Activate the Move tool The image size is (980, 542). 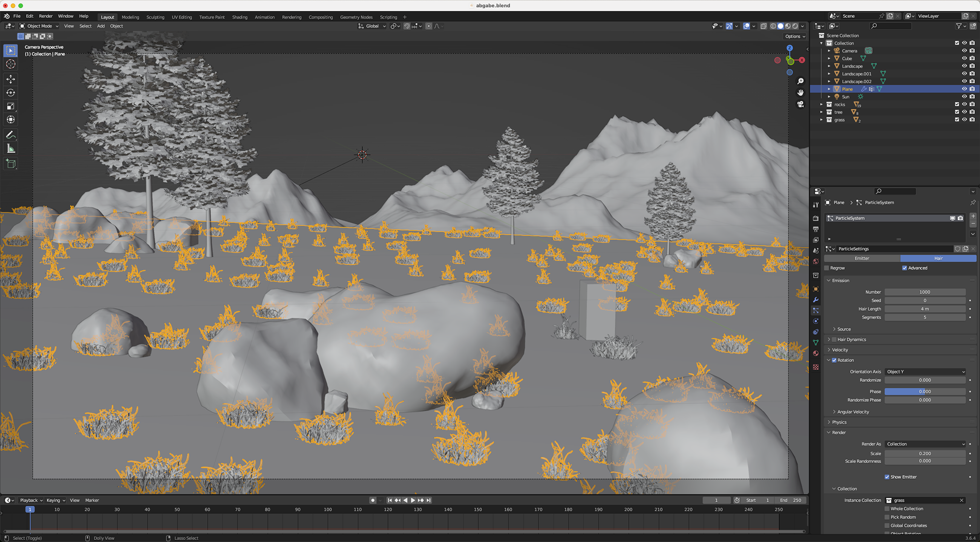[x=11, y=79]
